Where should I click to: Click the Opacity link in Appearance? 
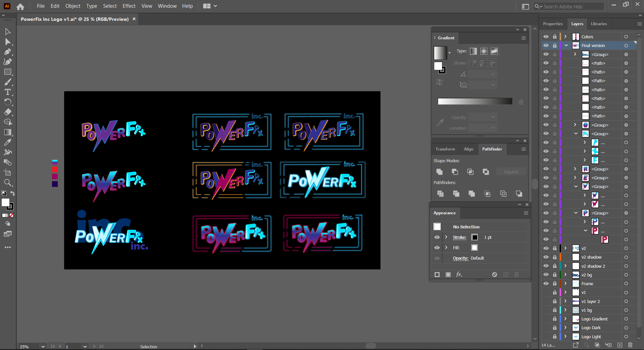click(x=460, y=258)
